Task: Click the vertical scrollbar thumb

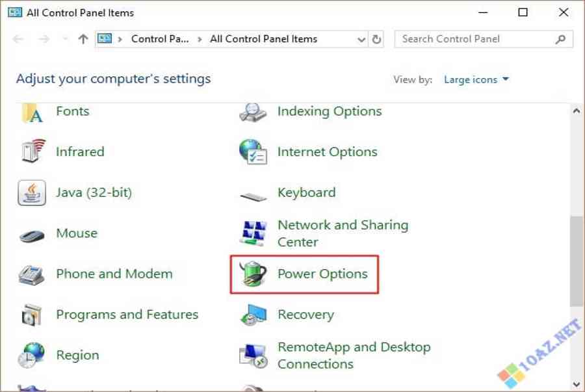Action: pyautogui.click(x=577, y=261)
